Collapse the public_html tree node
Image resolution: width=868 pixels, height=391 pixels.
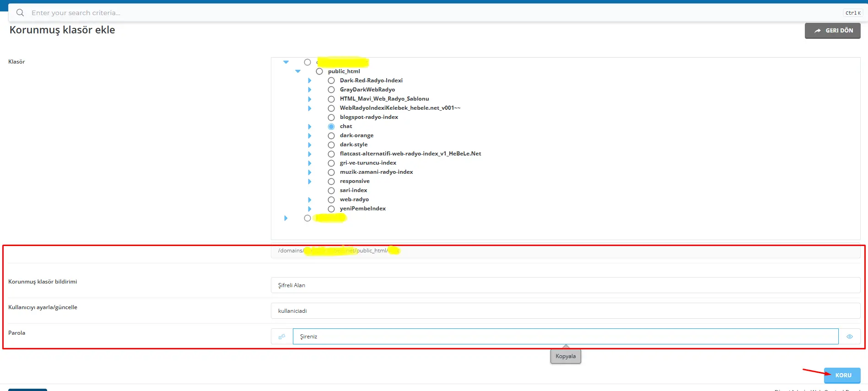point(298,71)
